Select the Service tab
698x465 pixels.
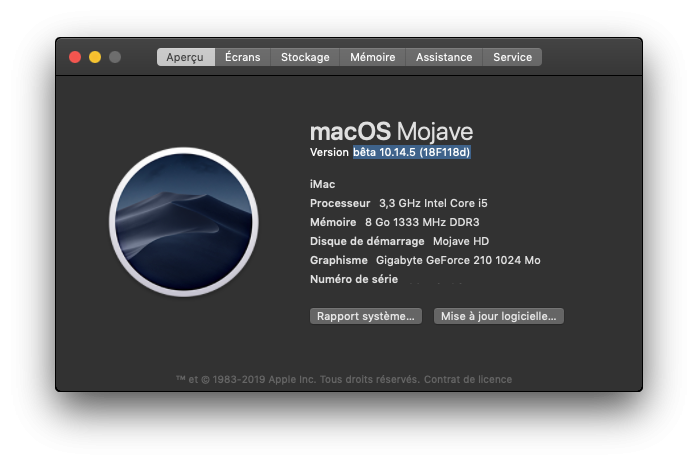coord(512,57)
